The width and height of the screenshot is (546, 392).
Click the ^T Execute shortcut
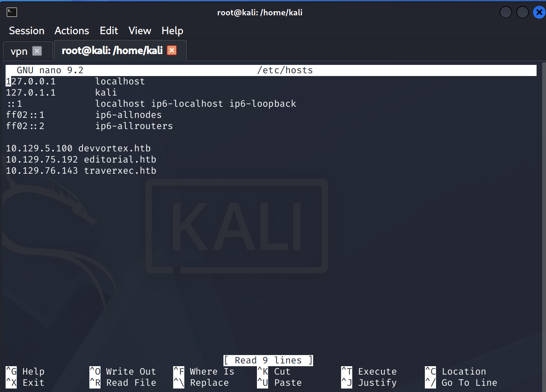point(369,371)
